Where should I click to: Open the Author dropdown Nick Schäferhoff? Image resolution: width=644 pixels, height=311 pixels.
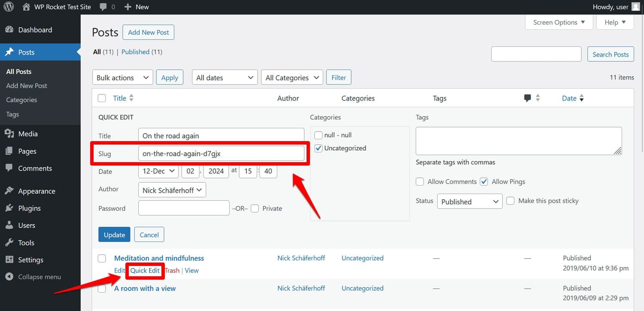coord(172,190)
